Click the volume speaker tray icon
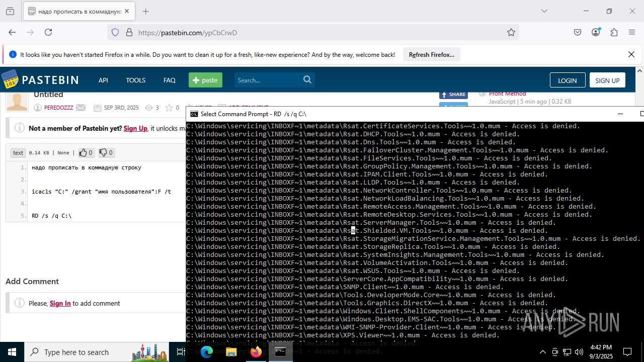644x362 pixels. coord(579,352)
